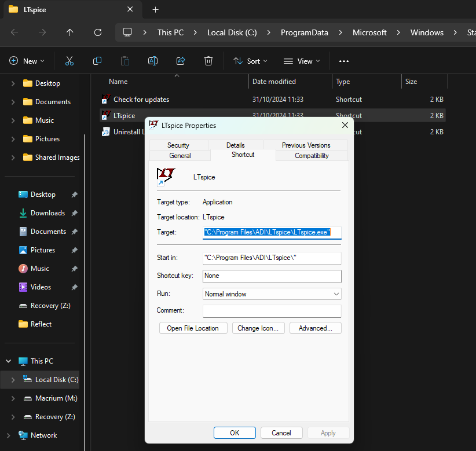
Task: Click the Share icon in toolbar
Action: [x=181, y=61]
